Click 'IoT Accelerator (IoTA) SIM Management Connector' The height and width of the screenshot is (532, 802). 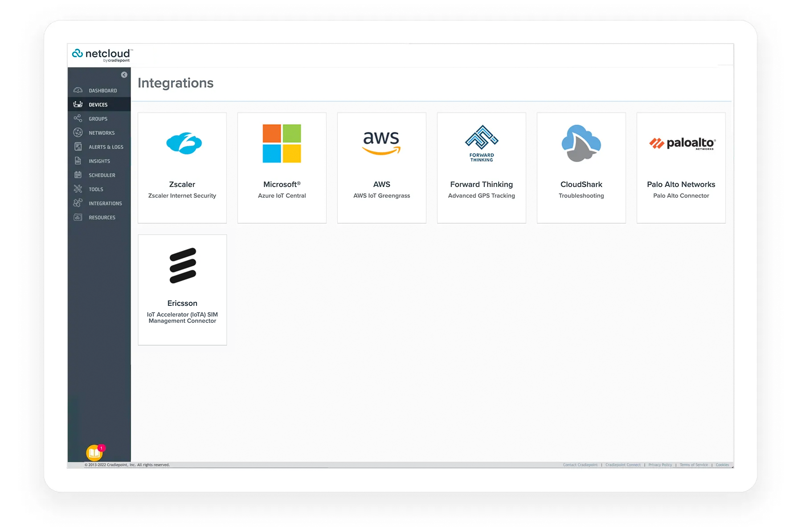pyautogui.click(x=182, y=317)
